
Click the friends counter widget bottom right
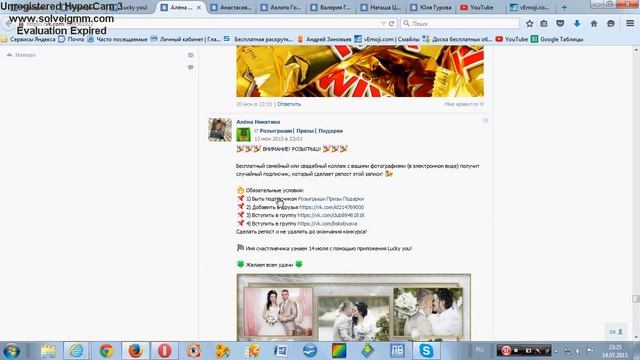click(616, 332)
